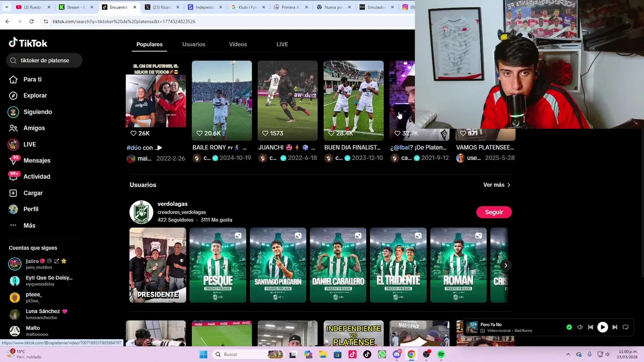Select the Populares tab
The height and width of the screenshot is (362, 644).
tap(149, 44)
